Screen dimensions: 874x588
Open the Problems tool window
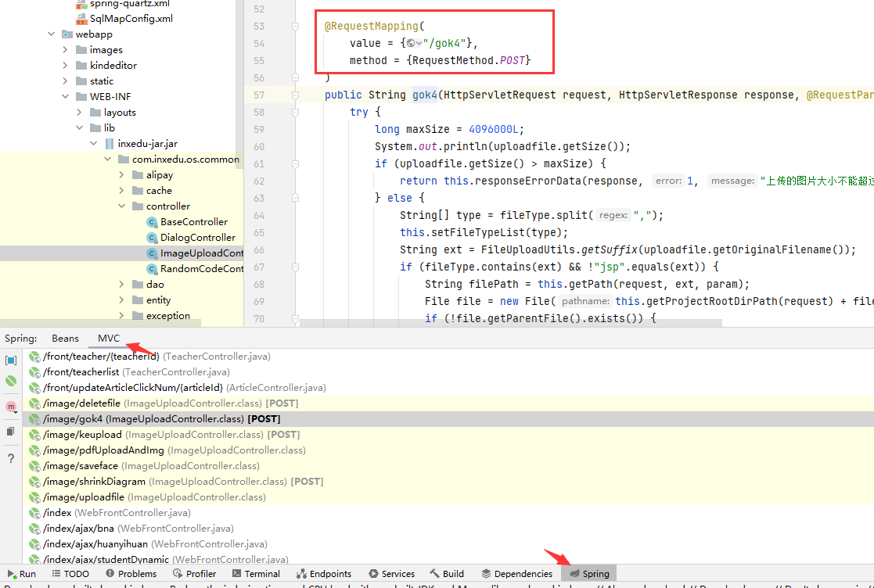pyautogui.click(x=131, y=573)
